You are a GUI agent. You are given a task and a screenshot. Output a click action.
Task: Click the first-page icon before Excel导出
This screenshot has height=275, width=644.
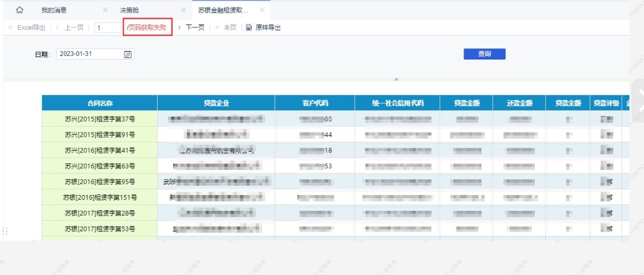tap(11, 27)
